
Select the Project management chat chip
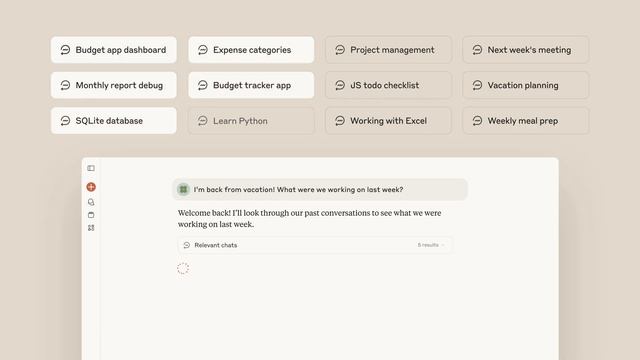[389, 50]
